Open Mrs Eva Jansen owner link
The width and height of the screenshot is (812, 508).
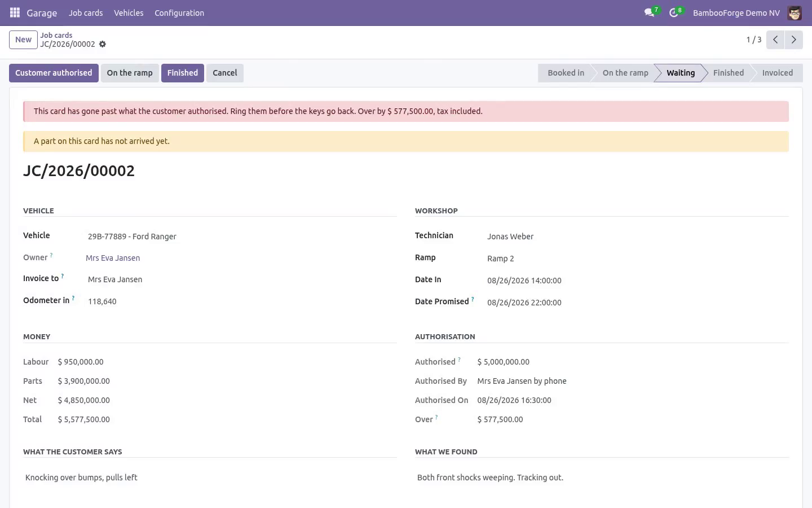[x=113, y=258]
